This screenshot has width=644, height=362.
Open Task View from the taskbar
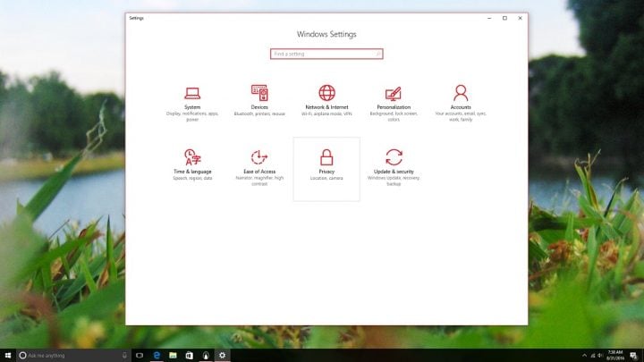coord(140,355)
